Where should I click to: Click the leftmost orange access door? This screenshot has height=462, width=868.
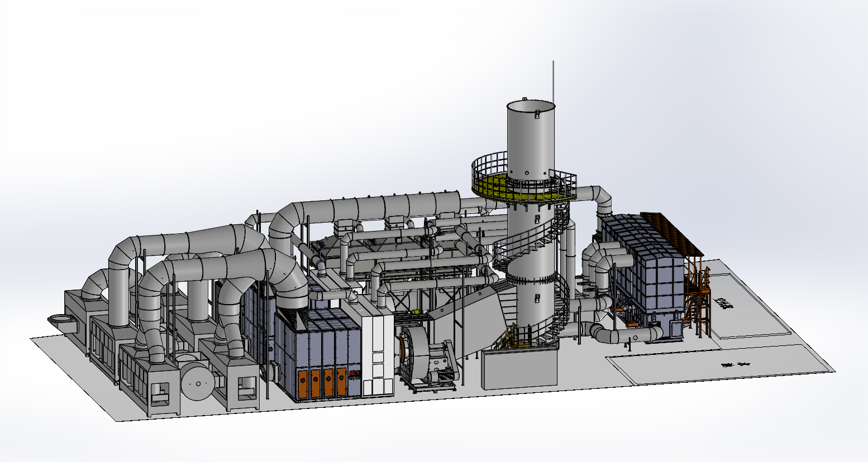(x=302, y=384)
